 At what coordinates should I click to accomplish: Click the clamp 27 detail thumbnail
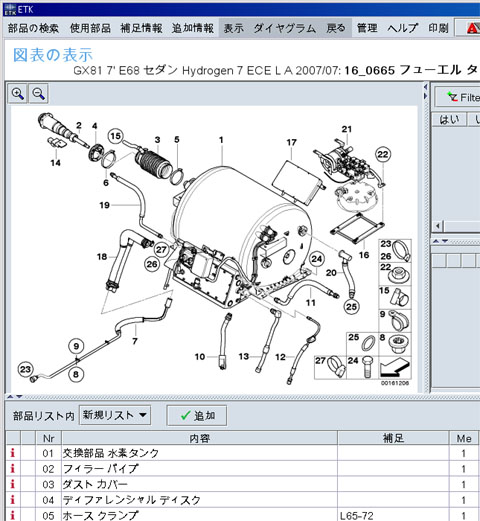(x=330, y=367)
